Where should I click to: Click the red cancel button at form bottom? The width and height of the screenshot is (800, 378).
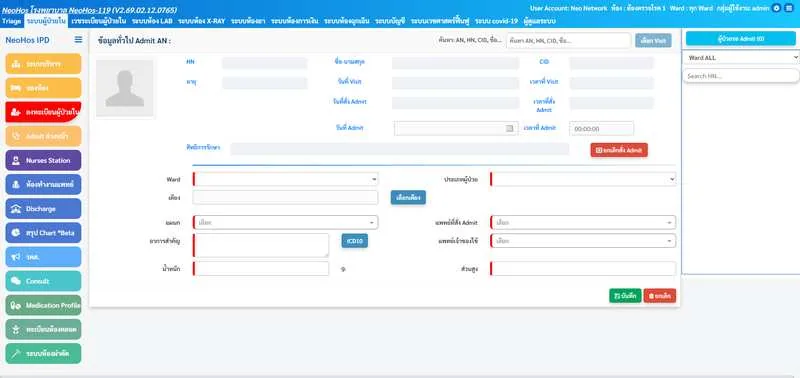tap(660, 296)
